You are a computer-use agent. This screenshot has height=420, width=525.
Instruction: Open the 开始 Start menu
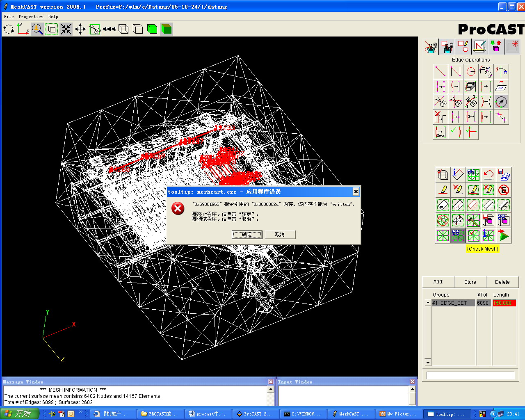[x=19, y=414]
